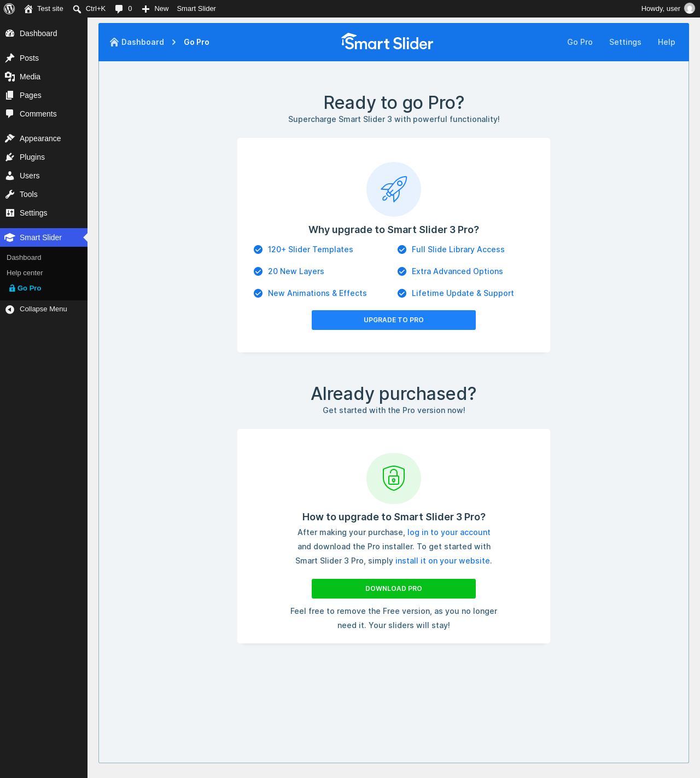Screen dimensions: 700x778
Task: Click the Pages icon in sidebar
Action: pos(10,95)
